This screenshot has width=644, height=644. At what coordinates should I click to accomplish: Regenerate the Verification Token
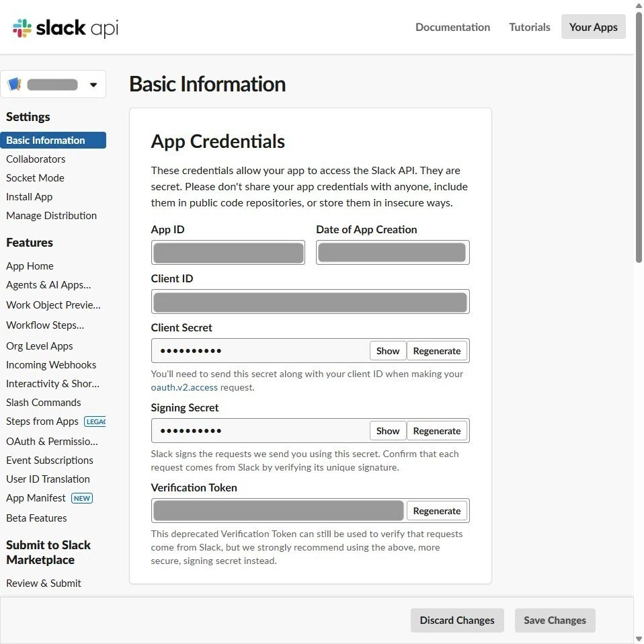coord(436,512)
